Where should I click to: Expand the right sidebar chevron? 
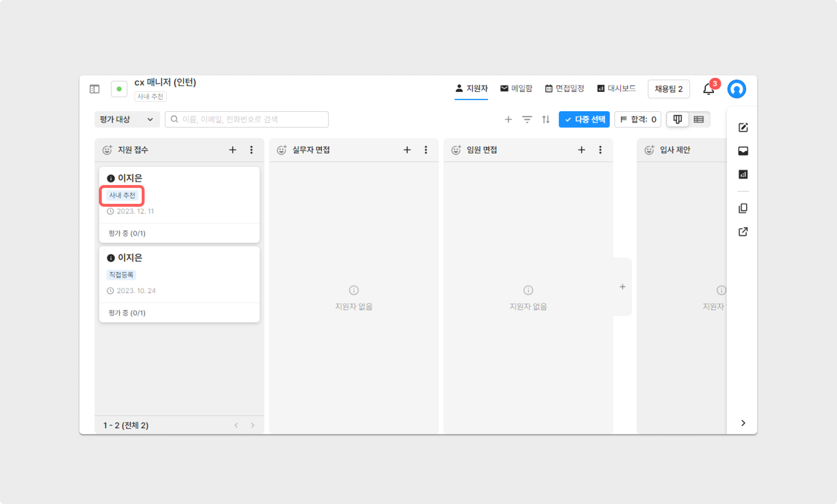coord(743,423)
